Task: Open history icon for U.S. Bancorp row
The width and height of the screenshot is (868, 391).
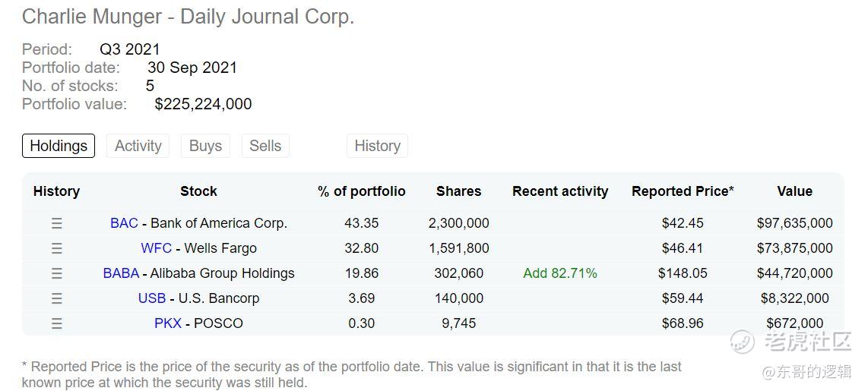Action: coord(56,298)
